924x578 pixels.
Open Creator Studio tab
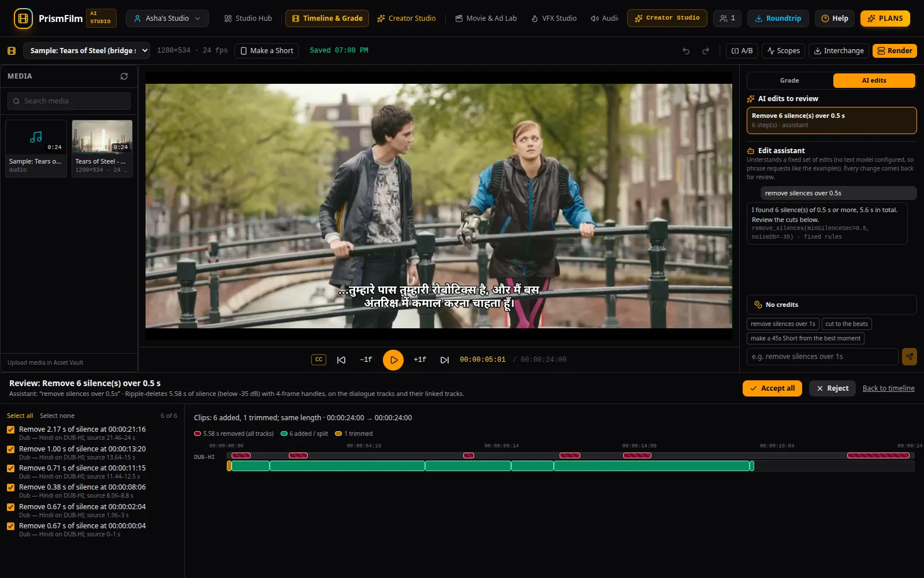click(x=407, y=18)
